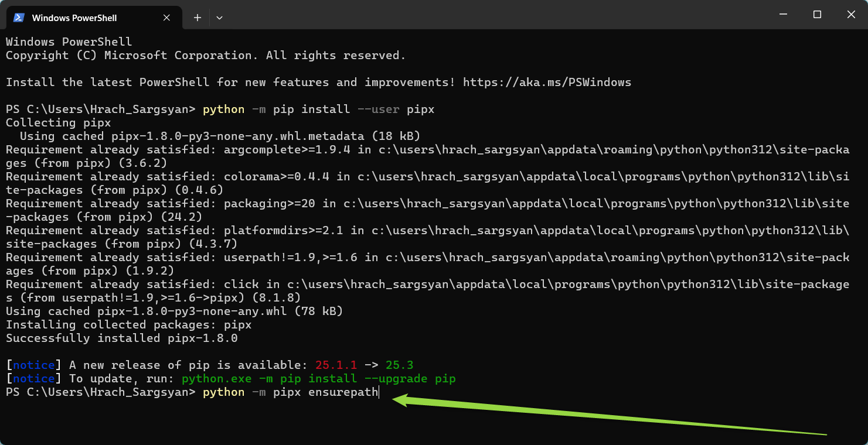Click the PowerShell icon in the tab
This screenshot has height=445, width=868.
click(19, 18)
